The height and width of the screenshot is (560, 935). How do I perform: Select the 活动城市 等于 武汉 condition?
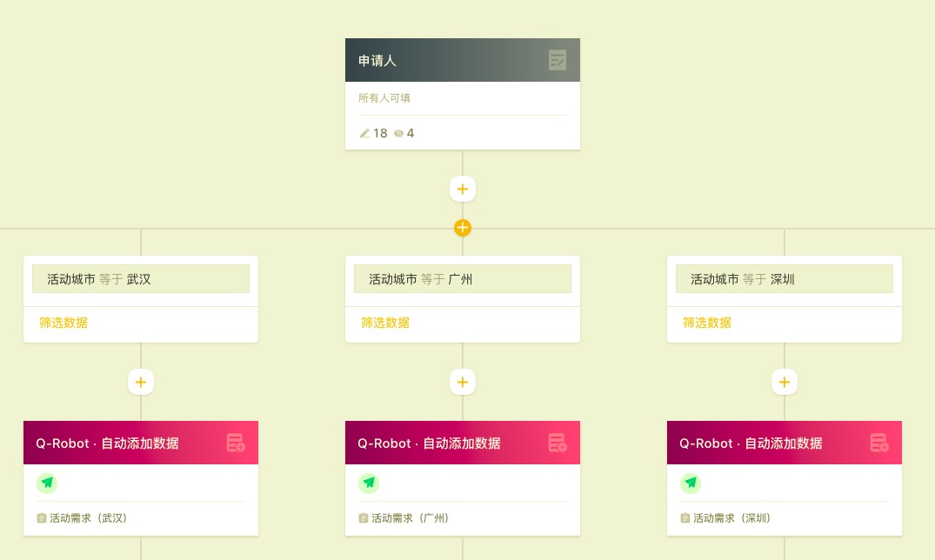(141, 279)
